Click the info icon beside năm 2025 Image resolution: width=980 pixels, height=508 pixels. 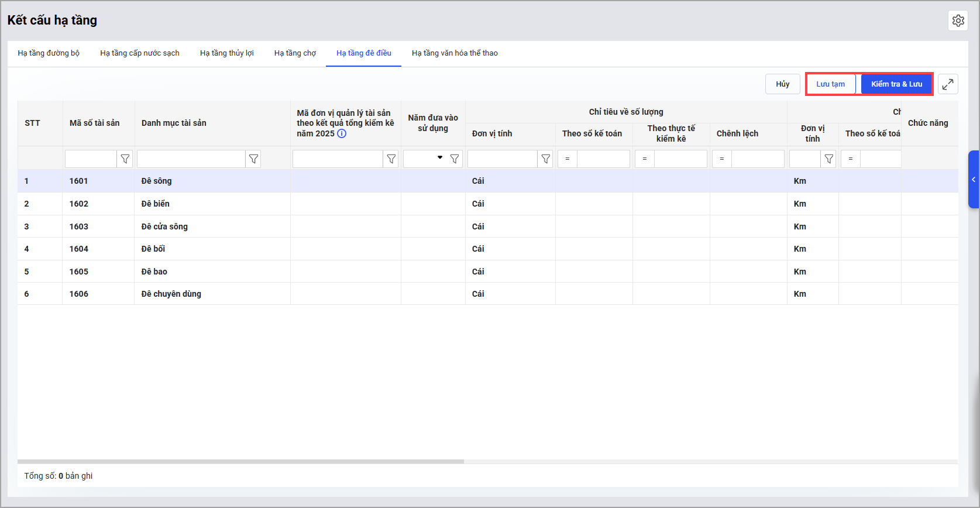pyautogui.click(x=342, y=133)
